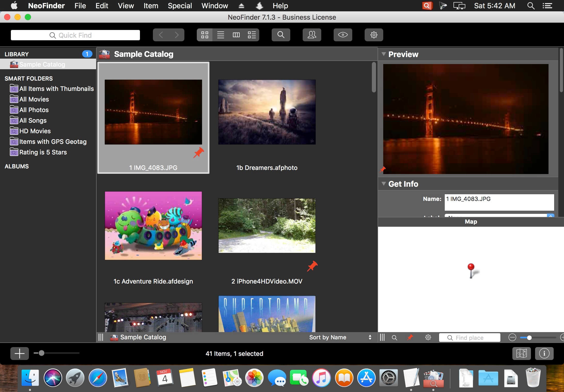Click the column view icon
The image size is (564, 392).
click(236, 34)
